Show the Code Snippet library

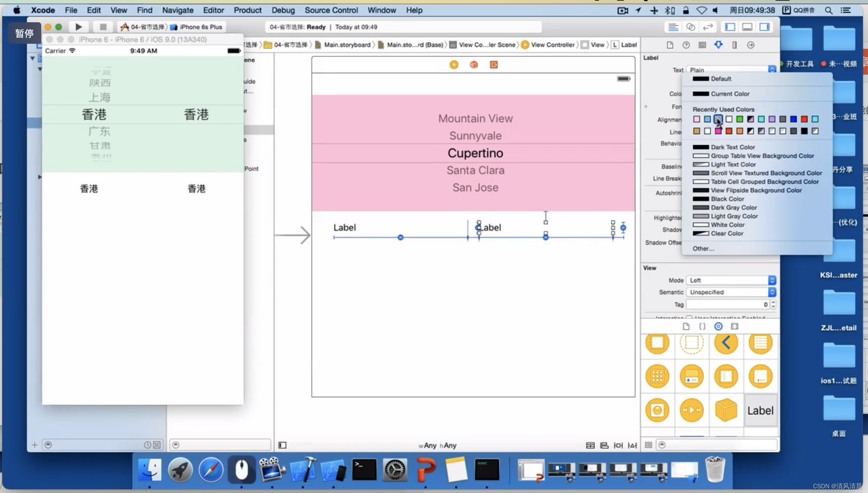(702, 327)
